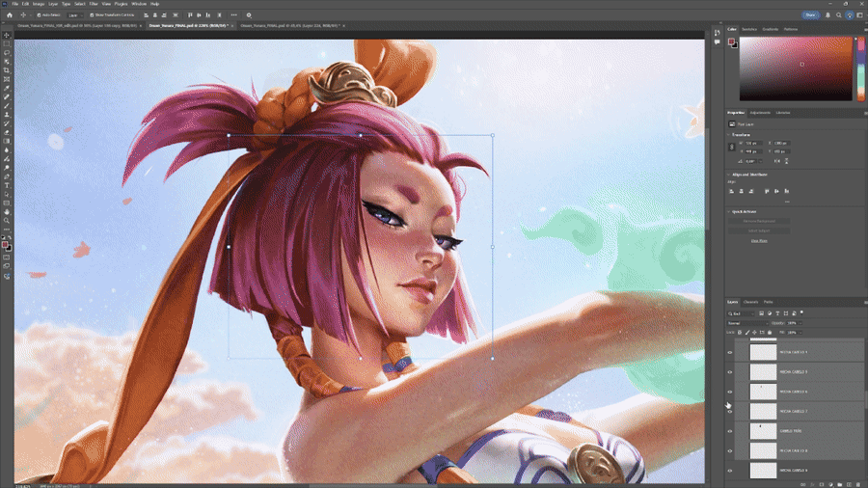Hide the CABELO TRÁS layer
Screen dimensions: 868x488
730,431
